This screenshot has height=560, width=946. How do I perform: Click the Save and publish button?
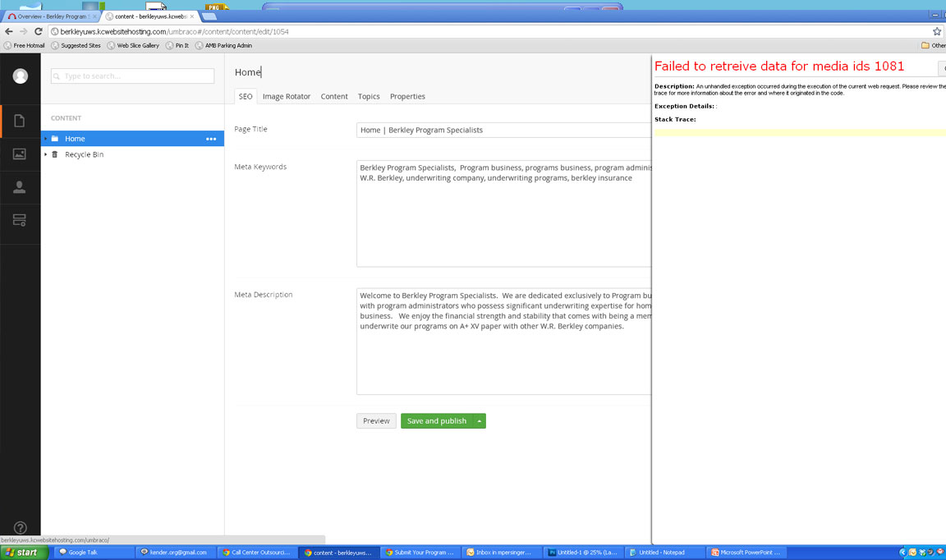tap(437, 421)
